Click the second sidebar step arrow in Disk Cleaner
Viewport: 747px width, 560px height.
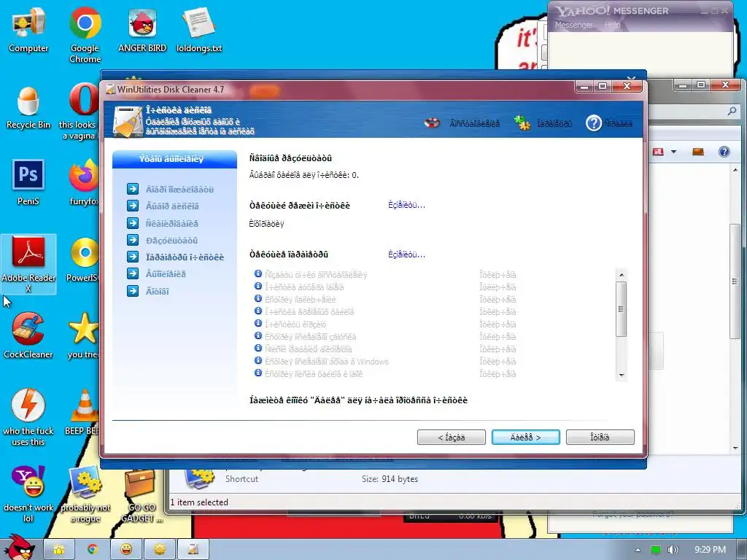(x=133, y=206)
